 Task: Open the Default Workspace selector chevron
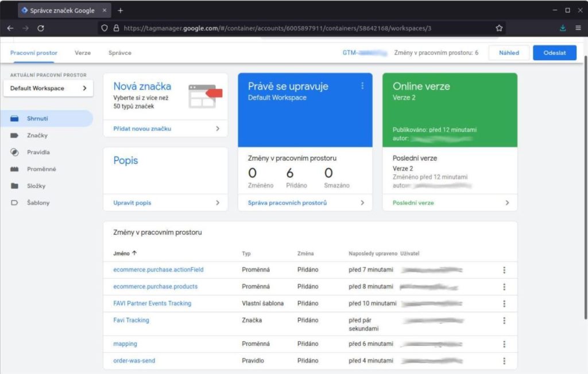84,88
